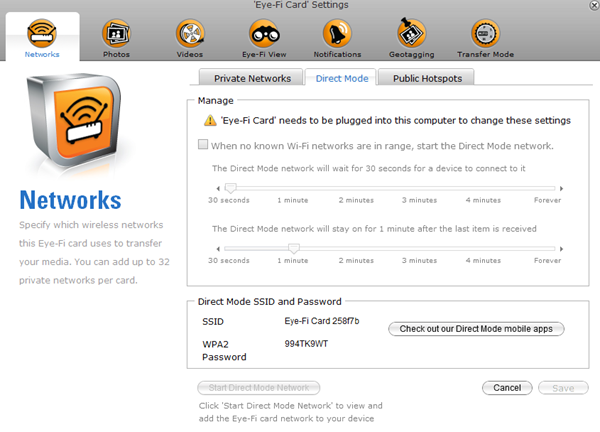Switch to the Public Hotspots tab
Viewport: 600px width, 432px height.
pyautogui.click(x=427, y=77)
